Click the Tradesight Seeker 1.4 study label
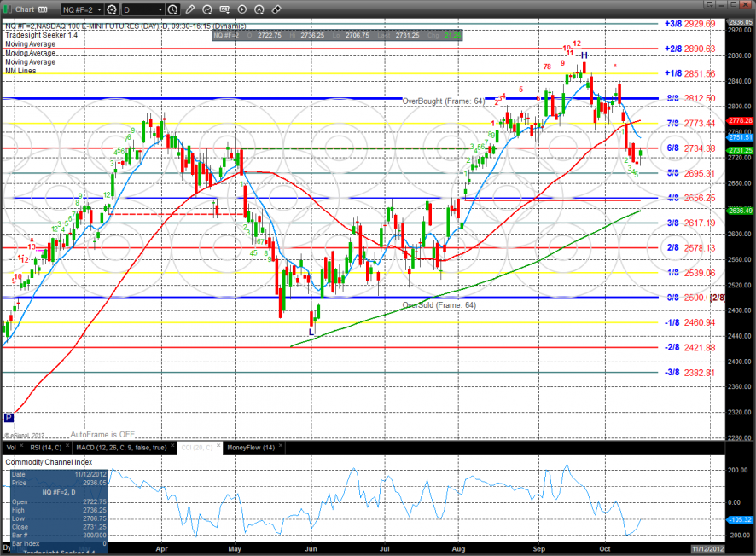 coord(41,35)
